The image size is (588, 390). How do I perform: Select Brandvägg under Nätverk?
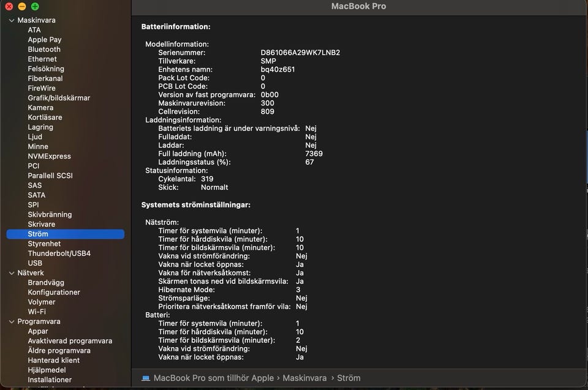(x=46, y=283)
